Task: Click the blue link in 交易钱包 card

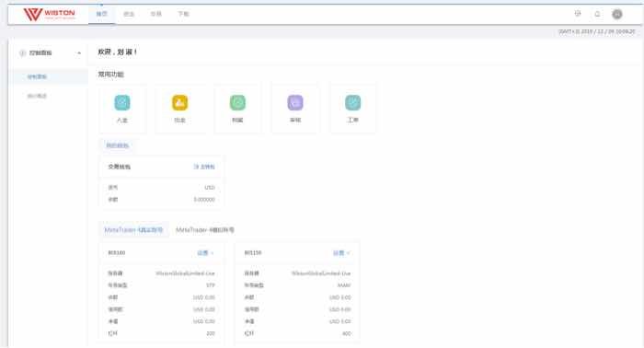Action: (204, 167)
